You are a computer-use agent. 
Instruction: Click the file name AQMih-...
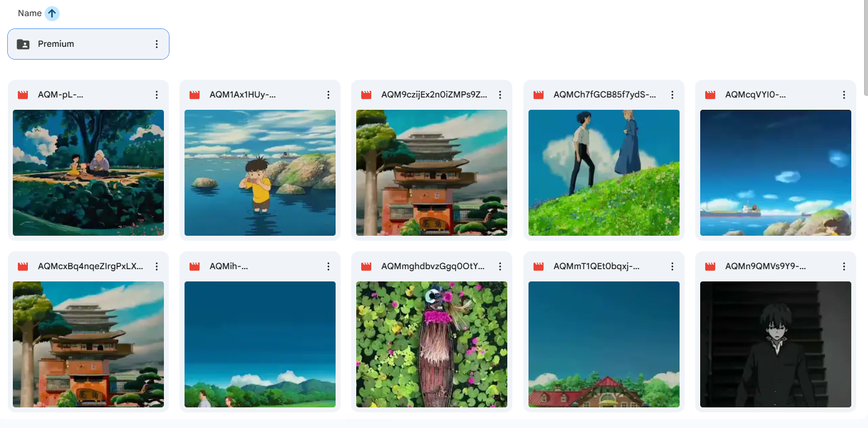coord(229,266)
